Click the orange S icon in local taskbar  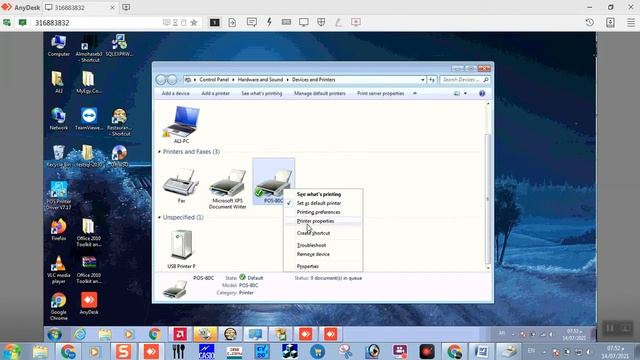click(123, 351)
